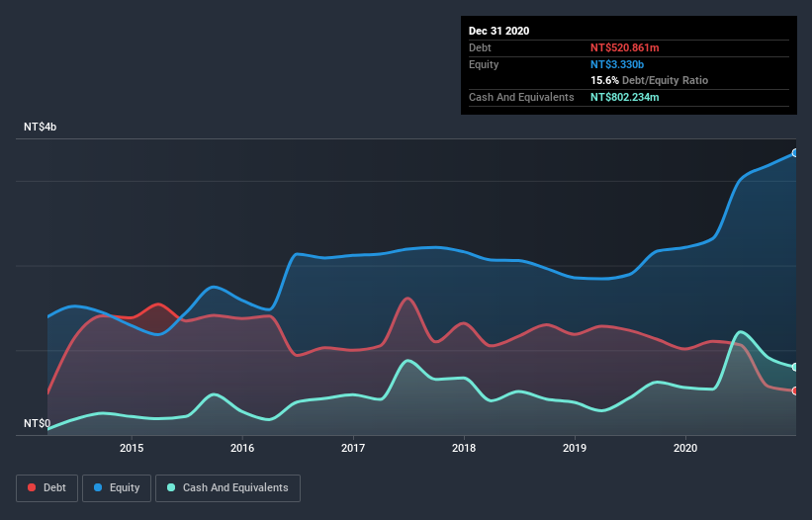This screenshot has width=812, height=520.
Task: Click the Equity row label in tooltip
Action: pyautogui.click(x=484, y=64)
